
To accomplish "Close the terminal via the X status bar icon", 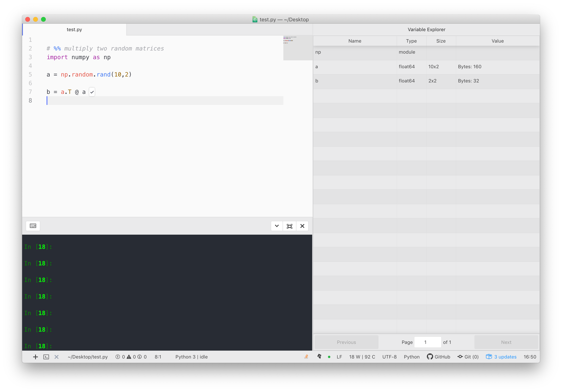I will coord(57,357).
